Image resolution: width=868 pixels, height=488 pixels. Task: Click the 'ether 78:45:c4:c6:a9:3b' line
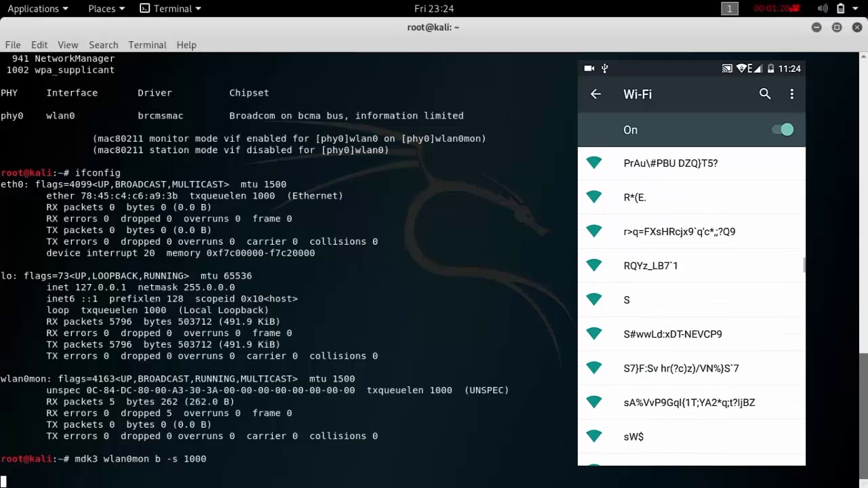(195, 196)
